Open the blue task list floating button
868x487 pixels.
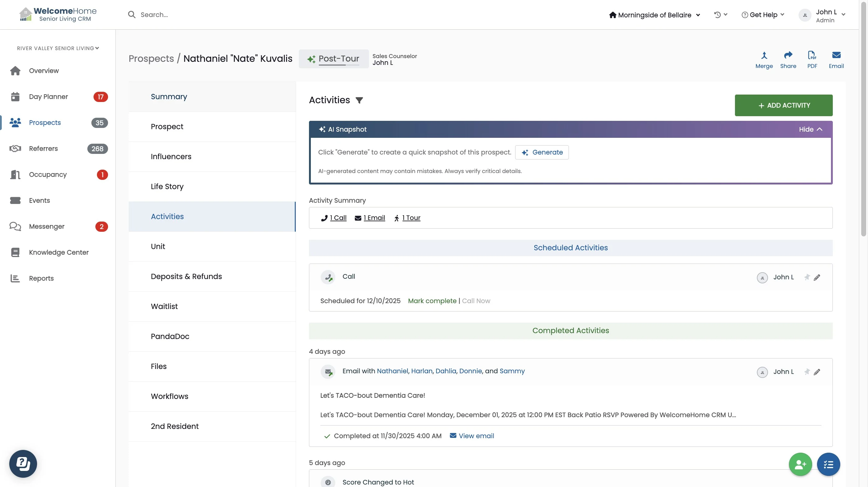point(828,464)
